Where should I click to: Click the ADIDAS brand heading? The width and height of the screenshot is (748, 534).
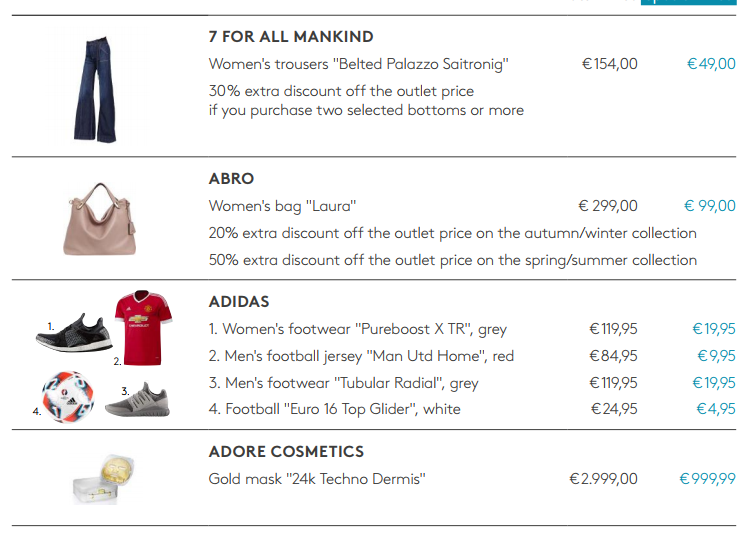coord(239,301)
